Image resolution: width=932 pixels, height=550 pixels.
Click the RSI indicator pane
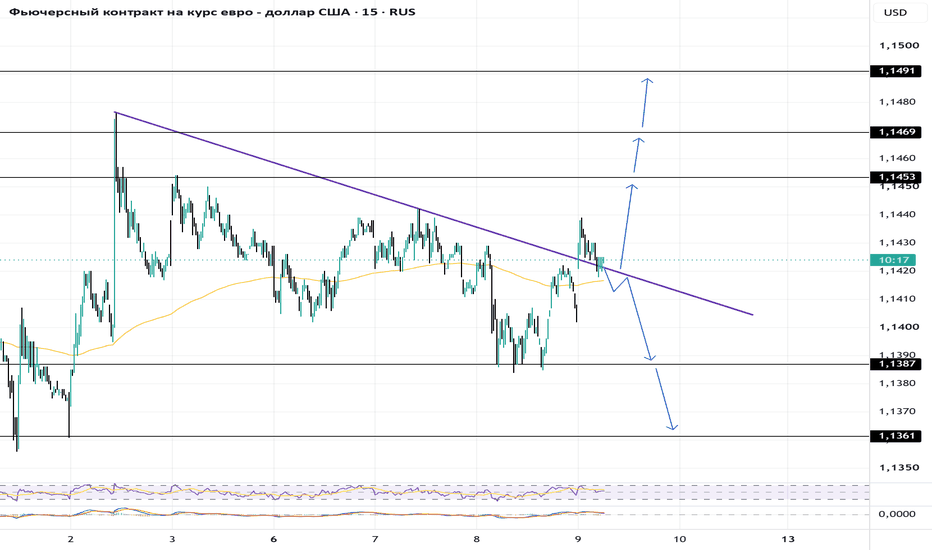pyautogui.click(x=434, y=492)
